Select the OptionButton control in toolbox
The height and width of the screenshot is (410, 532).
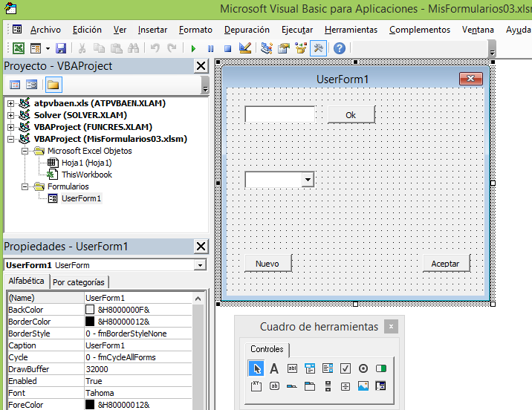tap(363, 368)
